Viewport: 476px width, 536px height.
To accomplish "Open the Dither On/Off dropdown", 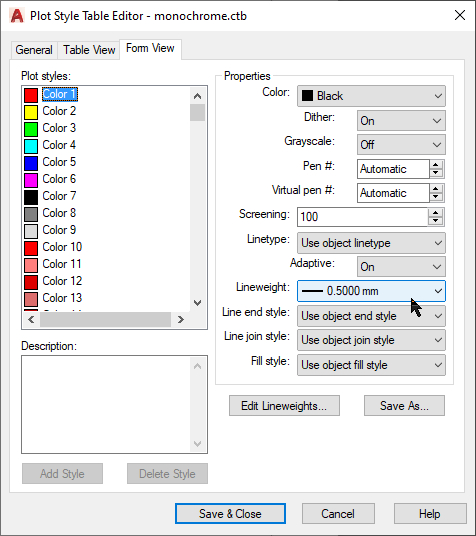I will click(401, 120).
